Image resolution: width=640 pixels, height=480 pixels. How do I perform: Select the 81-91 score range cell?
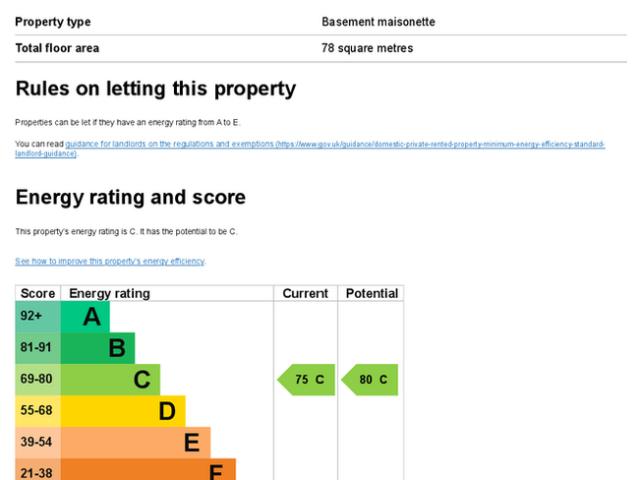tap(38, 348)
